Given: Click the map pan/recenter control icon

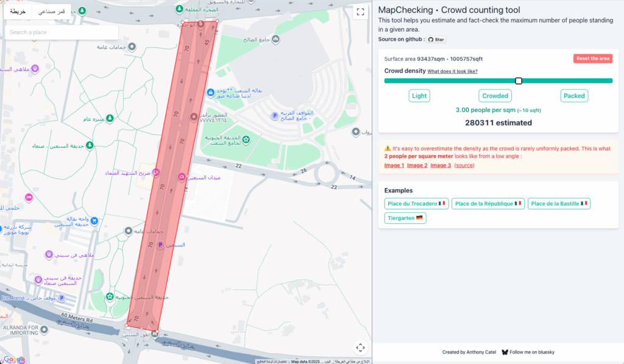Looking at the screenshot, I should (360, 348).
